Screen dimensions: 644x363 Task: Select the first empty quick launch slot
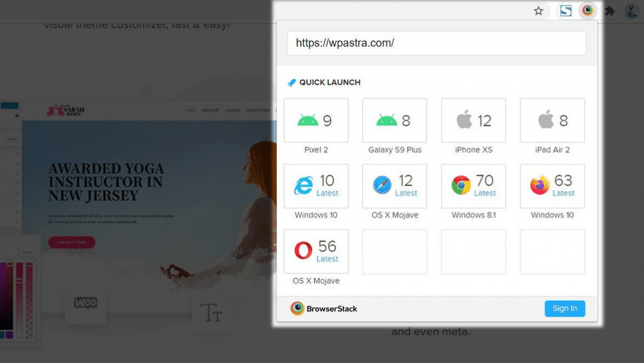[x=395, y=252]
